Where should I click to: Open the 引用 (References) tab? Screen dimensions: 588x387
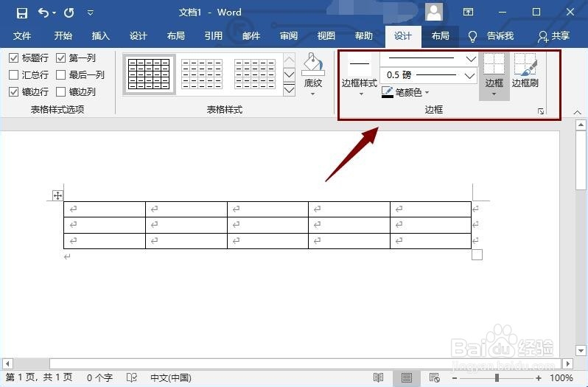coord(214,36)
